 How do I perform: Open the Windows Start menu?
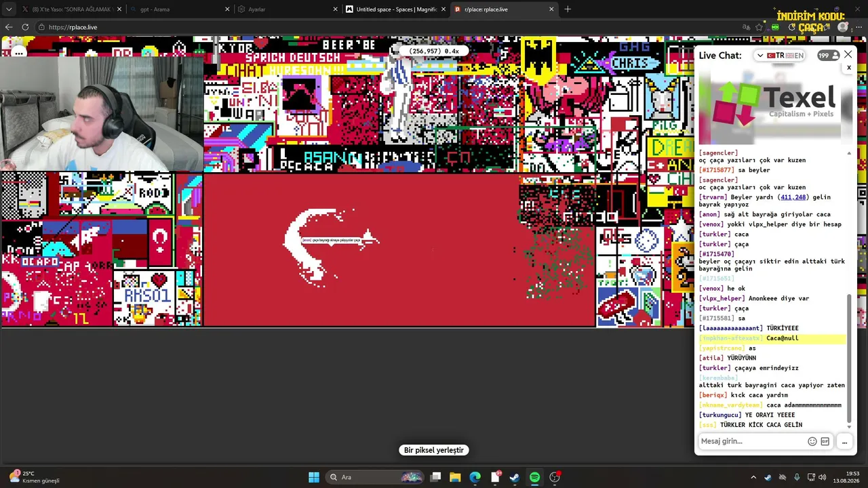point(314,477)
